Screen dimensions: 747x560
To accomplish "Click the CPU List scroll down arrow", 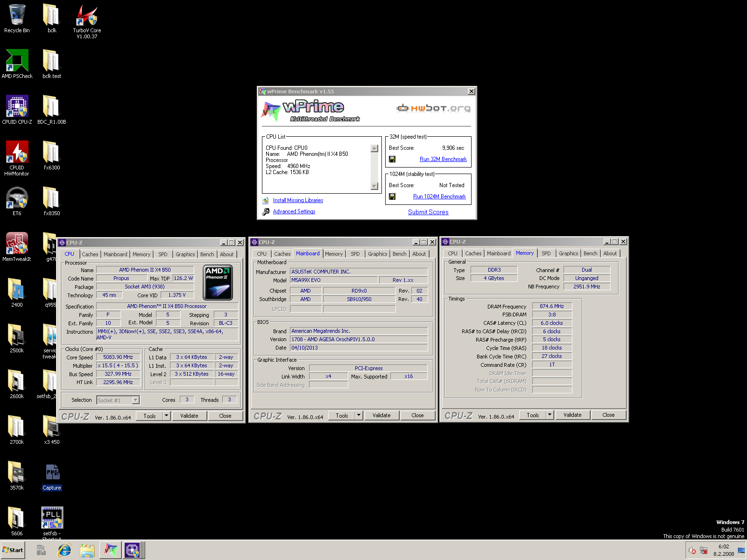I will pyautogui.click(x=374, y=186).
